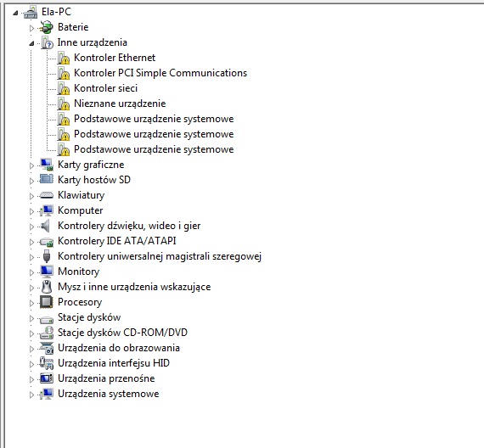Collapse the Ela-PC root node

[15, 13]
